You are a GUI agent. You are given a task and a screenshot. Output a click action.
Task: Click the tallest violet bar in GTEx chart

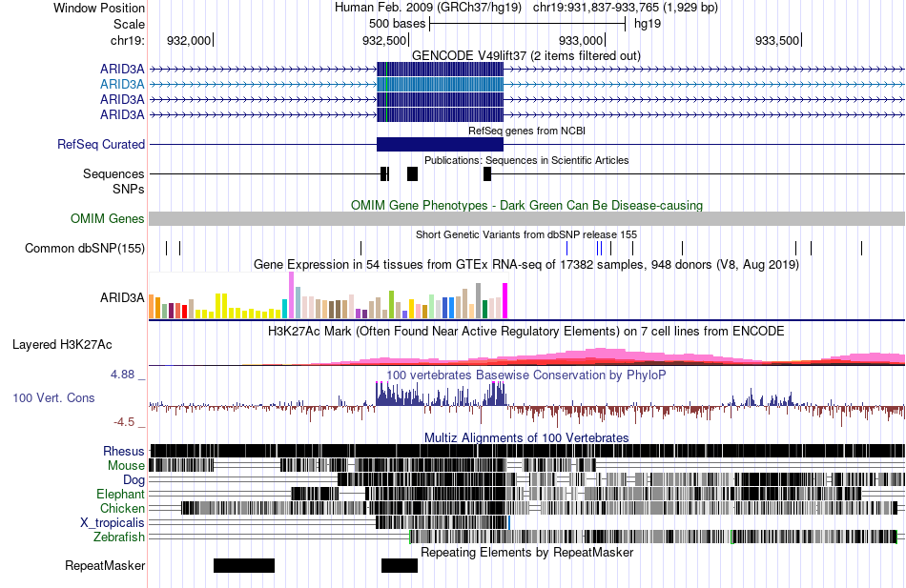[291, 295]
